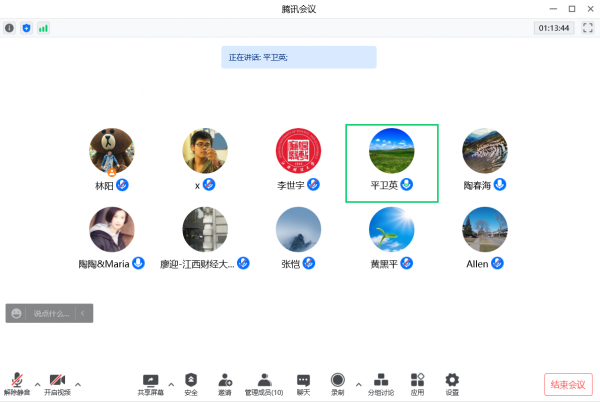The image size is (600, 402).
Task: Toggle 录制 recording button
Action: pos(338,382)
